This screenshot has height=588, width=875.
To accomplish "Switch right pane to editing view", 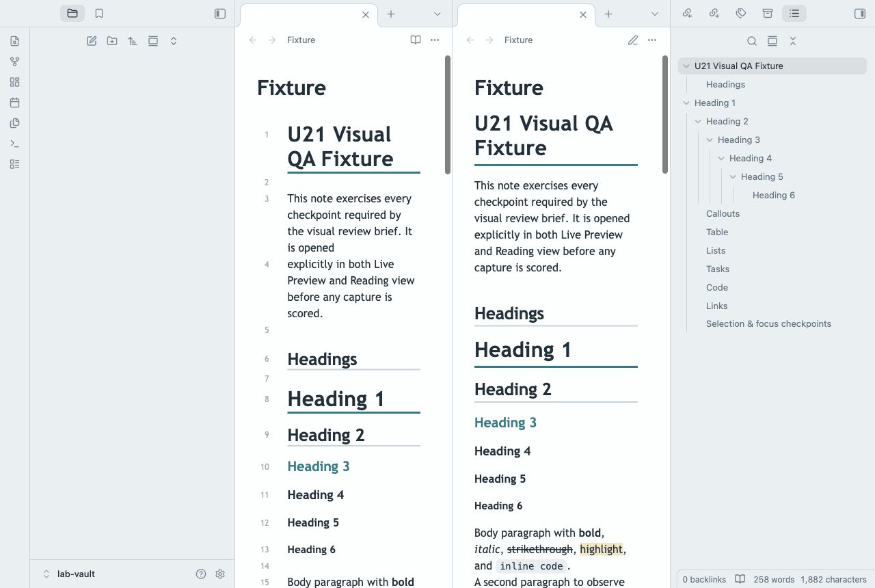I will (633, 40).
